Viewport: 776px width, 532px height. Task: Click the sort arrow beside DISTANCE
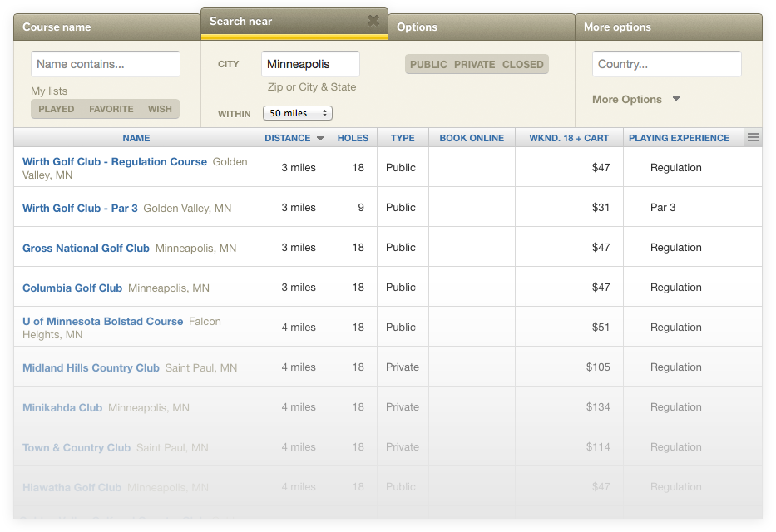pyautogui.click(x=319, y=138)
